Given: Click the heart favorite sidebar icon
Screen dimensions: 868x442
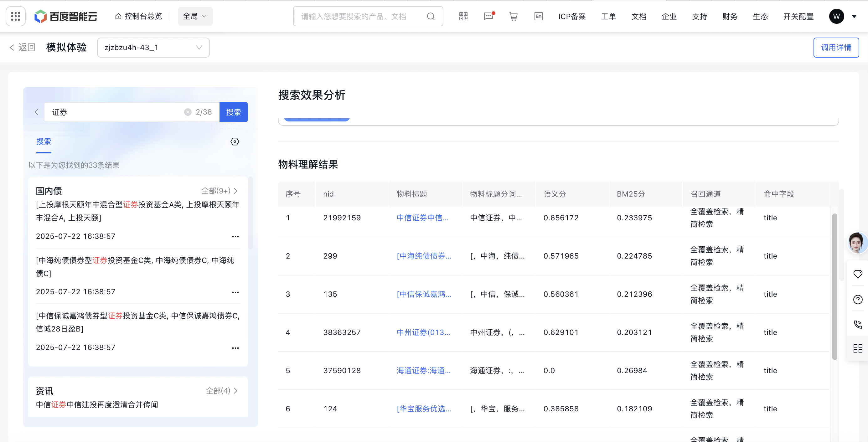Looking at the screenshot, I should point(858,274).
